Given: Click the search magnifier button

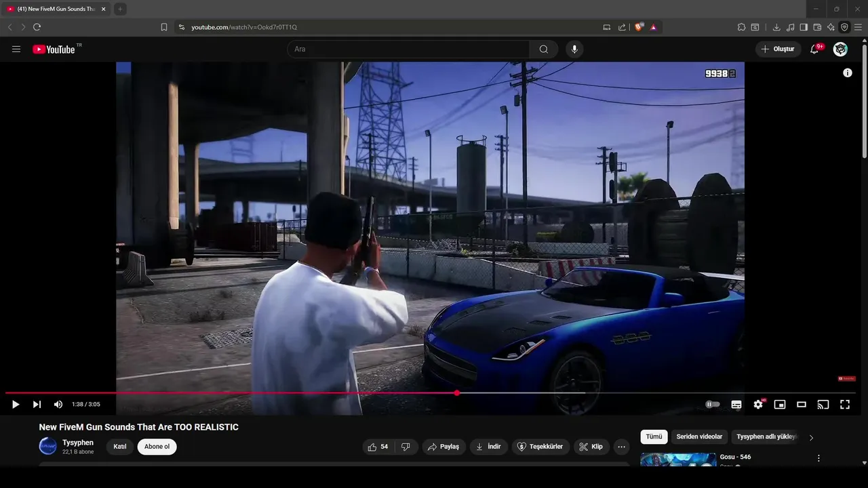Looking at the screenshot, I should point(544,49).
